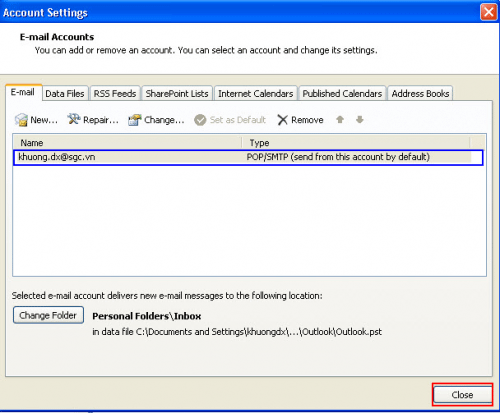Select the khuong.dx@sgc.vn account row
This screenshot has height=413, width=500.
[x=248, y=157]
